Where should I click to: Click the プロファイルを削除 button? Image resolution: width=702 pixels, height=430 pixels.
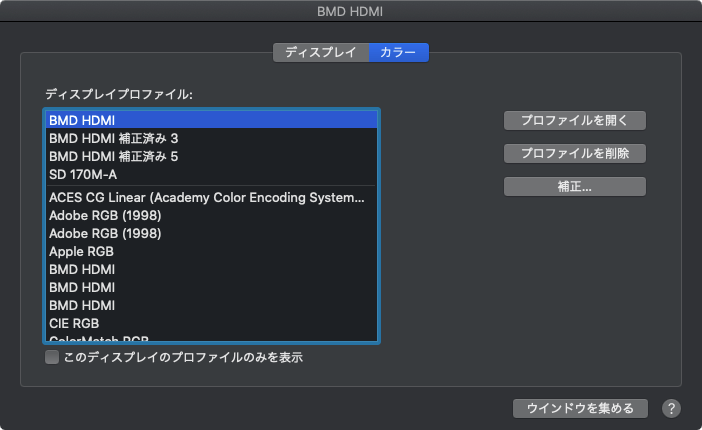(574, 154)
